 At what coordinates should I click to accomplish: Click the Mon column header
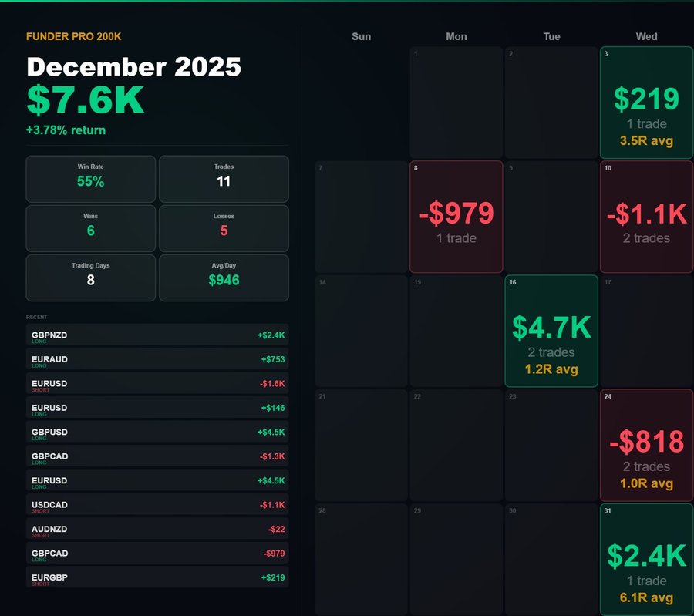click(x=456, y=37)
